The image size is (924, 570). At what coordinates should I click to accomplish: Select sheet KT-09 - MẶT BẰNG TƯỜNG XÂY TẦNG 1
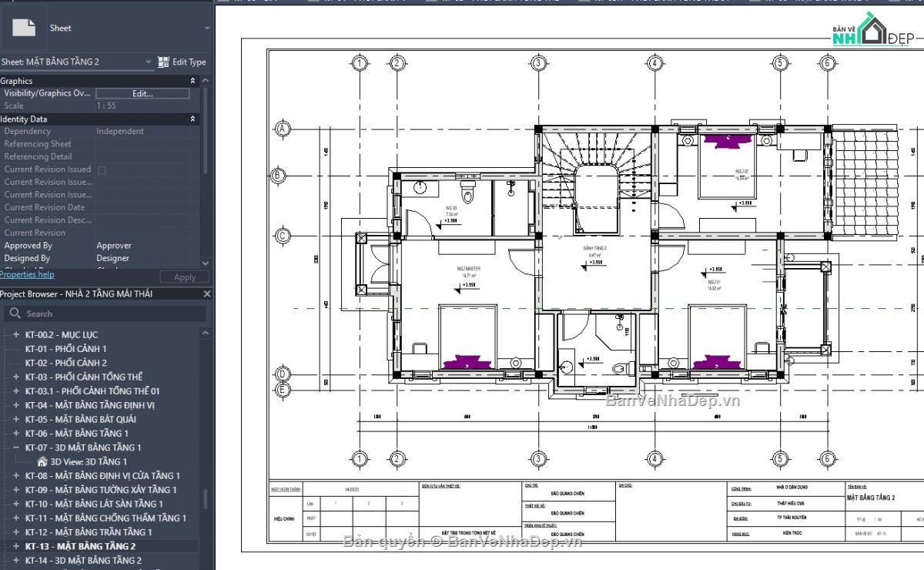[101, 490]
